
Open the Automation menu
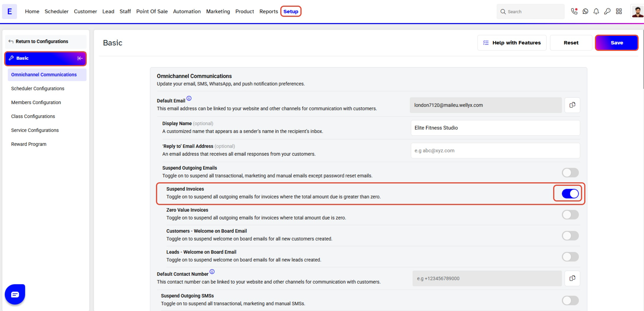pyautogui.click(x=187, y=11)
